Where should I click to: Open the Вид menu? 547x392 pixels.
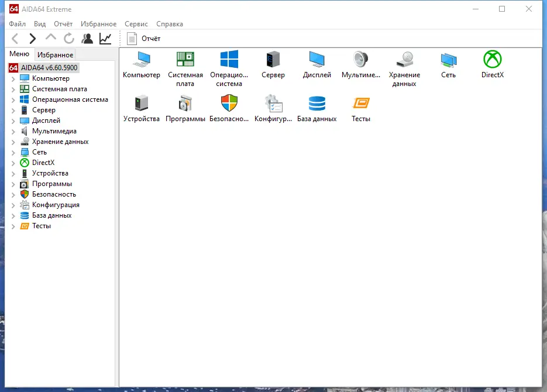click(x=40, y=24)
